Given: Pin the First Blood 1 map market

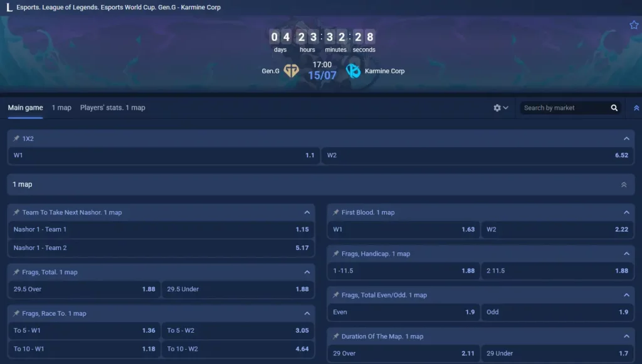Looking at the screenshot, I should click(x=336, y=212).
